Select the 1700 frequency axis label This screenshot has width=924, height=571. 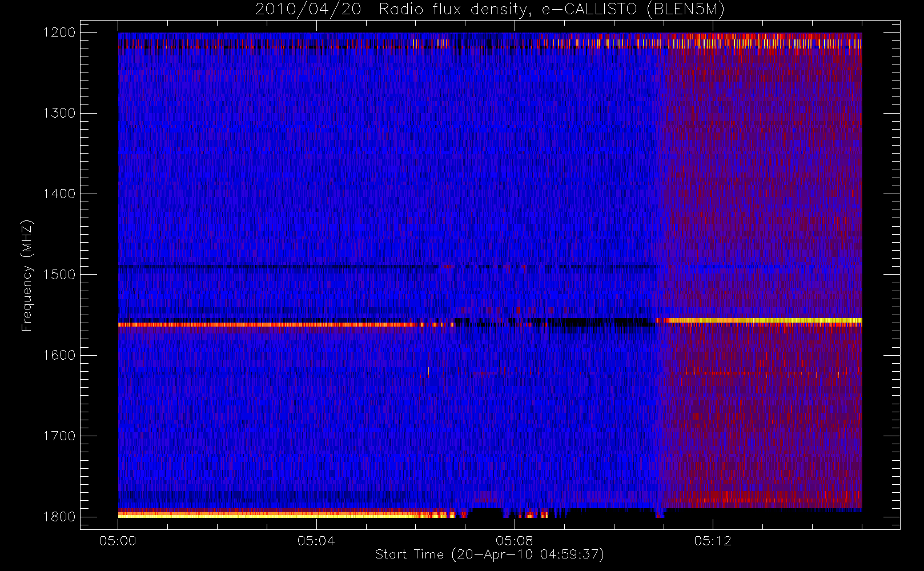[59, 436]
